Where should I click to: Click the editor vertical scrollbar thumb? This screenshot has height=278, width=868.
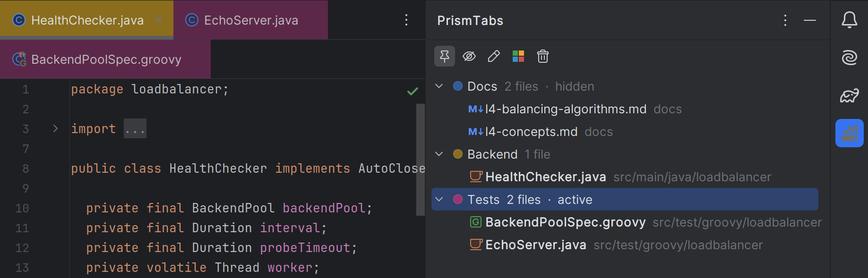(x=420, y=160)
